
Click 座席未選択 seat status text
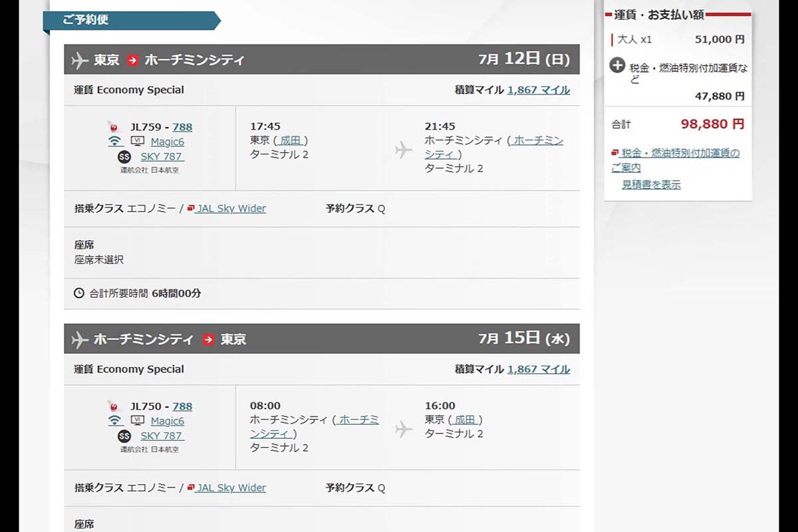pyautogui.click(x=99, y=260)
